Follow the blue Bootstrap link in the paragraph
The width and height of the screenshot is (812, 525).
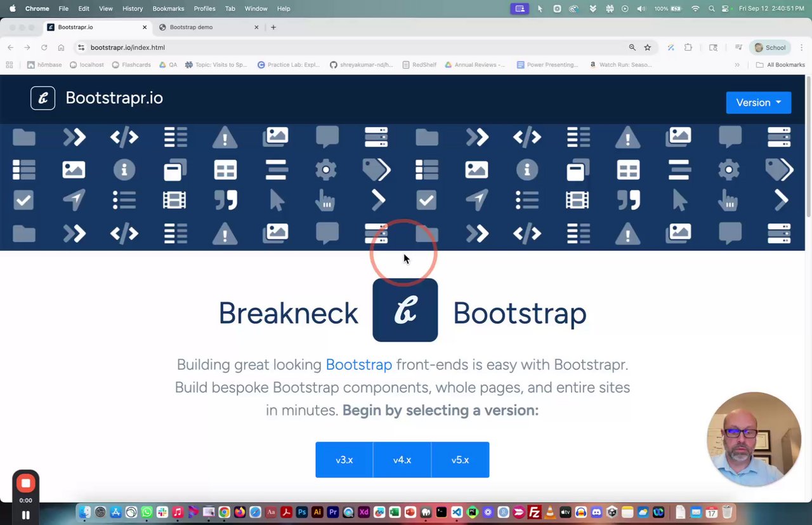click(x=359, y=364)
